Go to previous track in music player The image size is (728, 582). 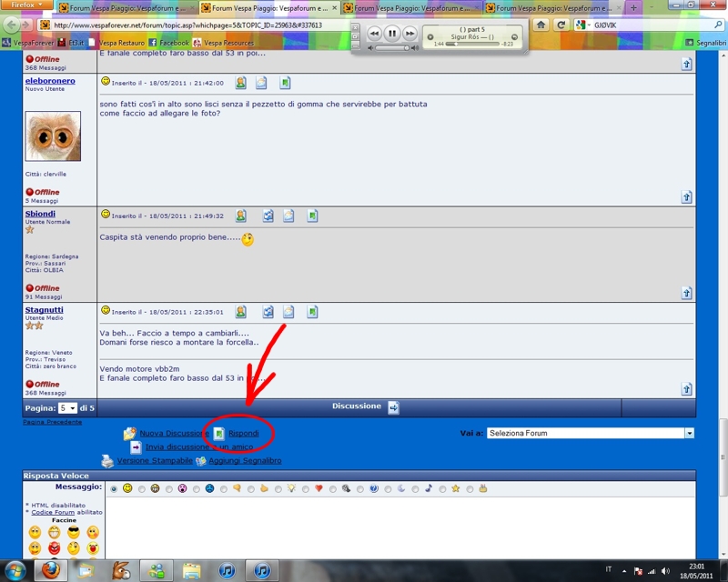coord(374,33)
